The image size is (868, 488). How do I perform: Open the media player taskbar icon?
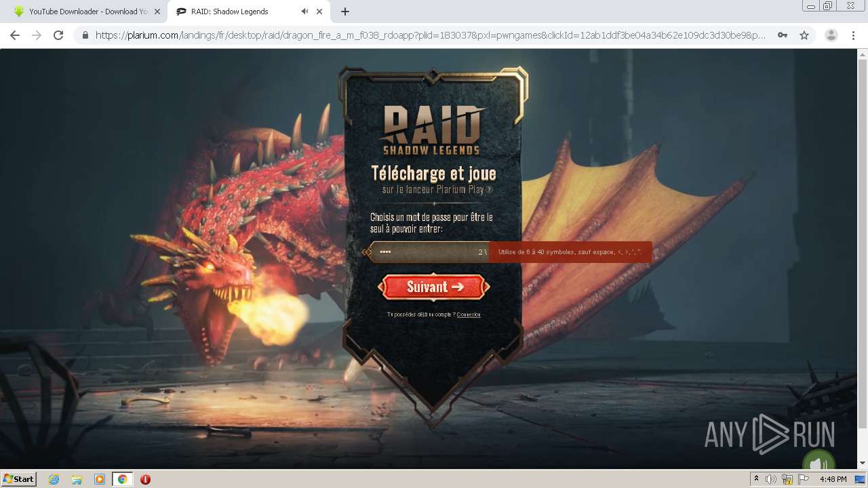coord(100,479)
